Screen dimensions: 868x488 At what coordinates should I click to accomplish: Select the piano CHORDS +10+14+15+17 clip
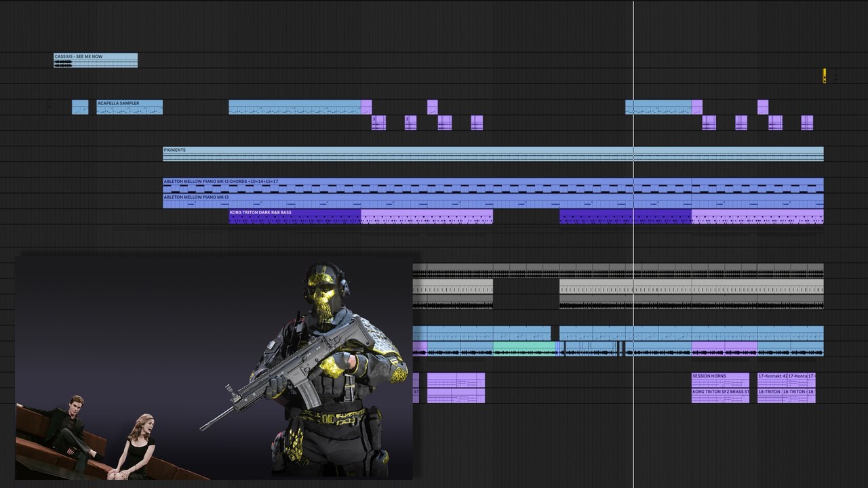[493, 186]
